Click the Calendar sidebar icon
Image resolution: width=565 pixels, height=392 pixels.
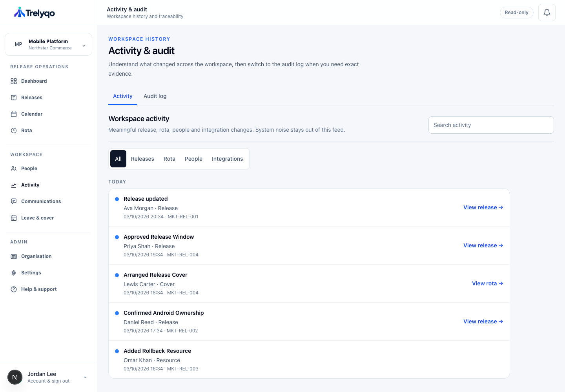(x=14, y=114)
